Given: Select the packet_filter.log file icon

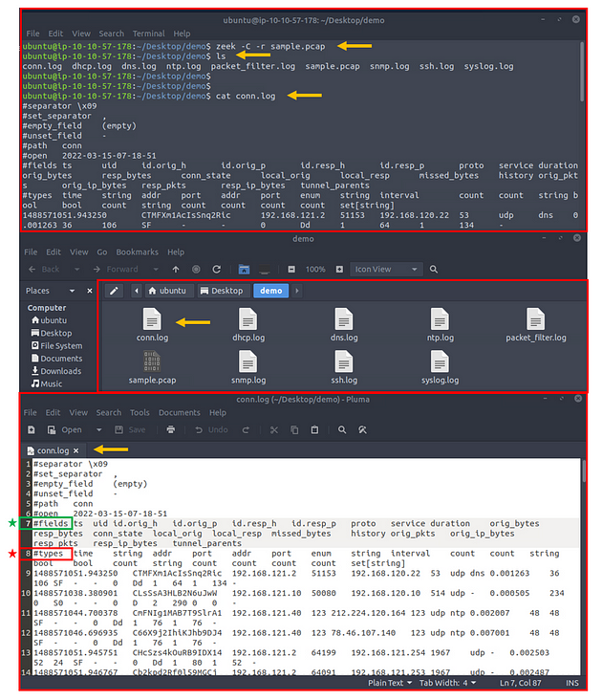Looking at the screenshot, I should [535, 324].
